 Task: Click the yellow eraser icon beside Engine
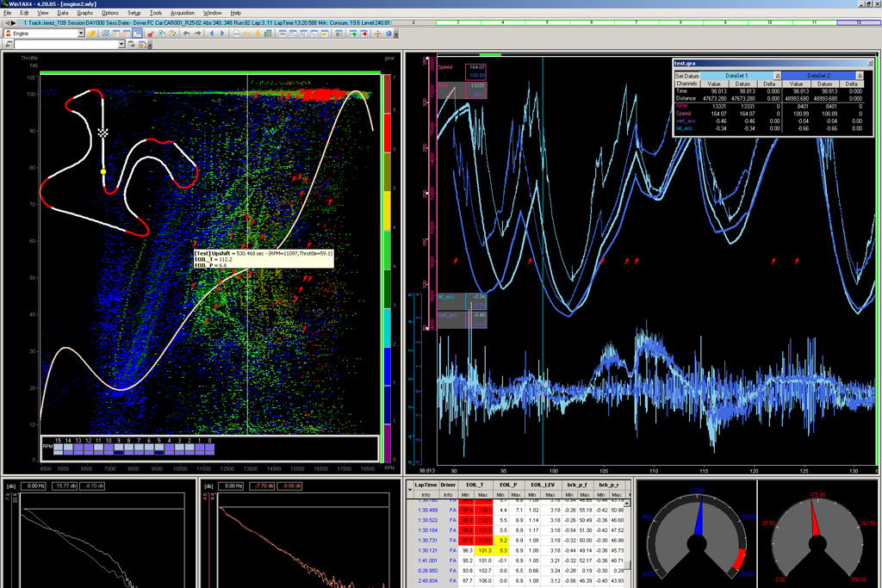click(x=91, y=34)
